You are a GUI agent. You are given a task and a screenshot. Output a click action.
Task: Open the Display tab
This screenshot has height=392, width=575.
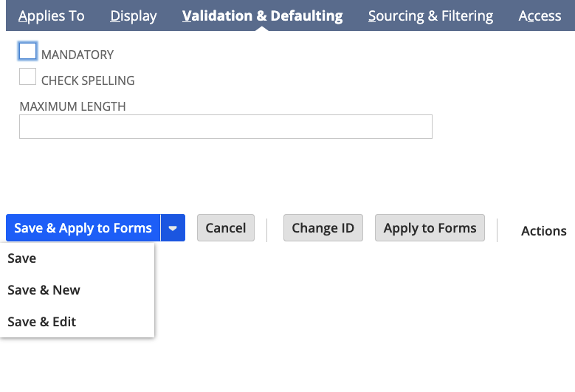(134, 16)
